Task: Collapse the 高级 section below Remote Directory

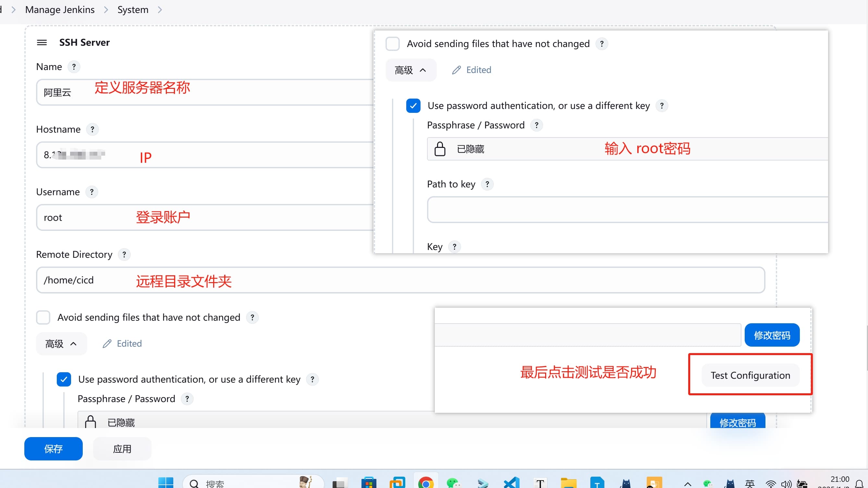Action: pyautogui.click(x=61, y=344)
